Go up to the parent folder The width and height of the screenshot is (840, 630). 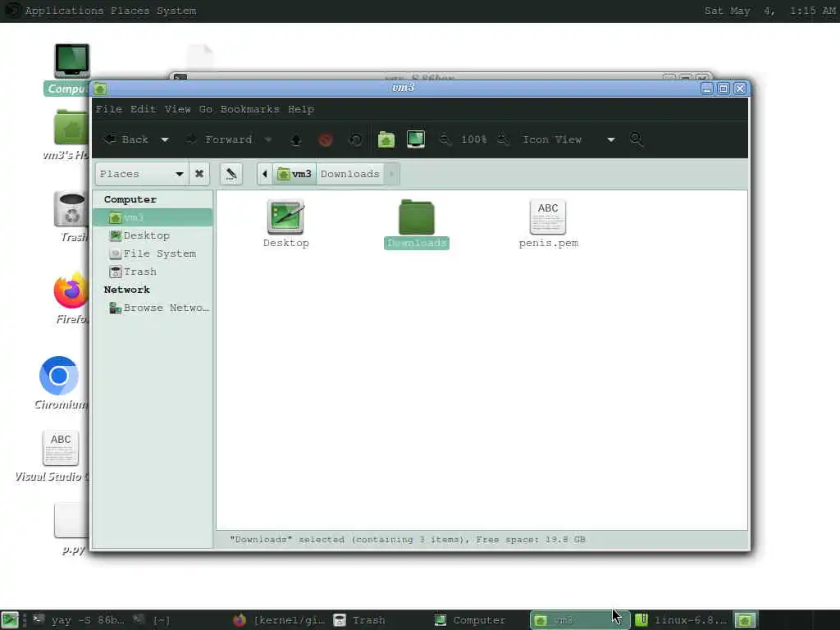coord(295,139)
